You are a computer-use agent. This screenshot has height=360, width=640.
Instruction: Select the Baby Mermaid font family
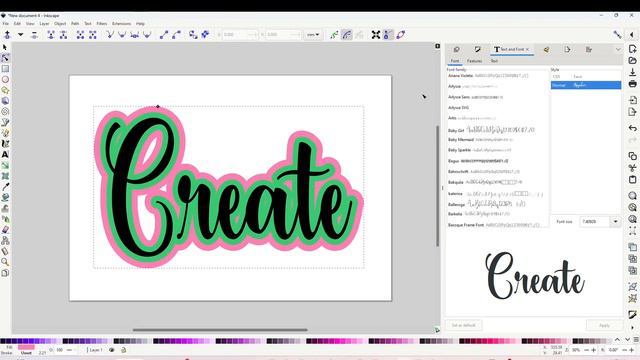(497, 140)
